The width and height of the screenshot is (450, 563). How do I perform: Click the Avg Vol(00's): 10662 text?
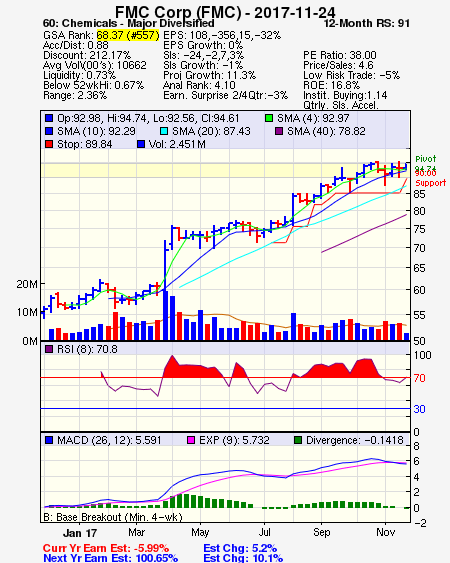tap(95, 65)
